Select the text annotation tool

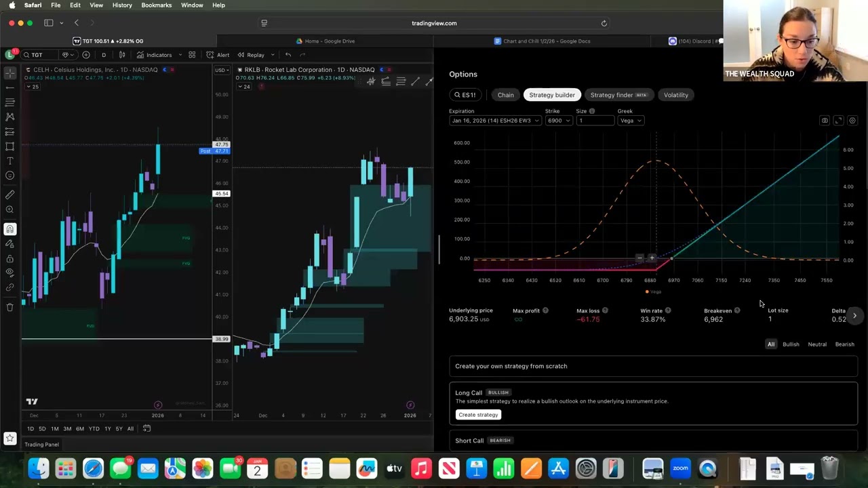(x=9, y=161)
